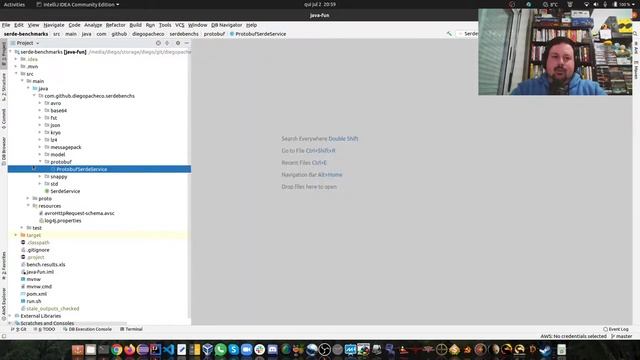640x360 pixels.
Task: Expand the base64 package
Action: (40, 111)
